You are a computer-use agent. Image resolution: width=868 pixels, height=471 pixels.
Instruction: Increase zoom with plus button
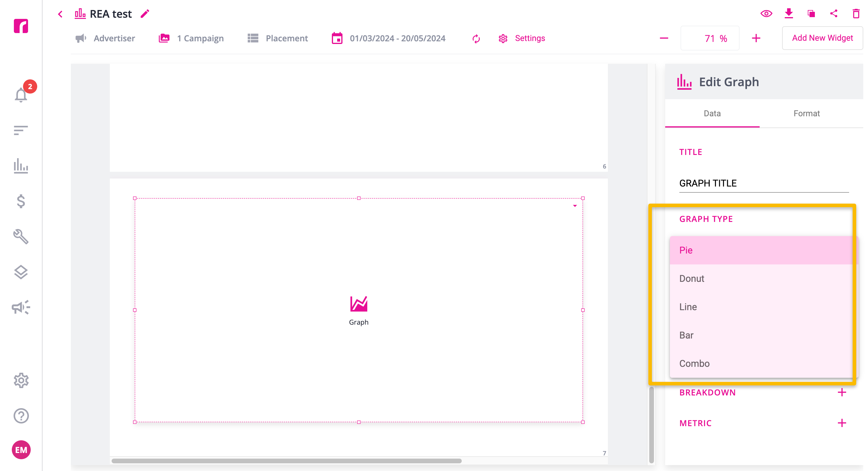[x=756, y=38]
